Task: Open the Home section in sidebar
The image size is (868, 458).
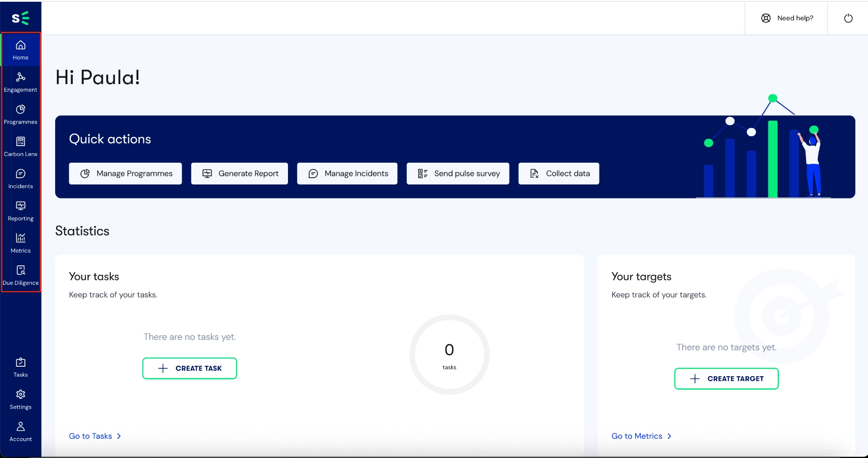Action: click(21, 50)
